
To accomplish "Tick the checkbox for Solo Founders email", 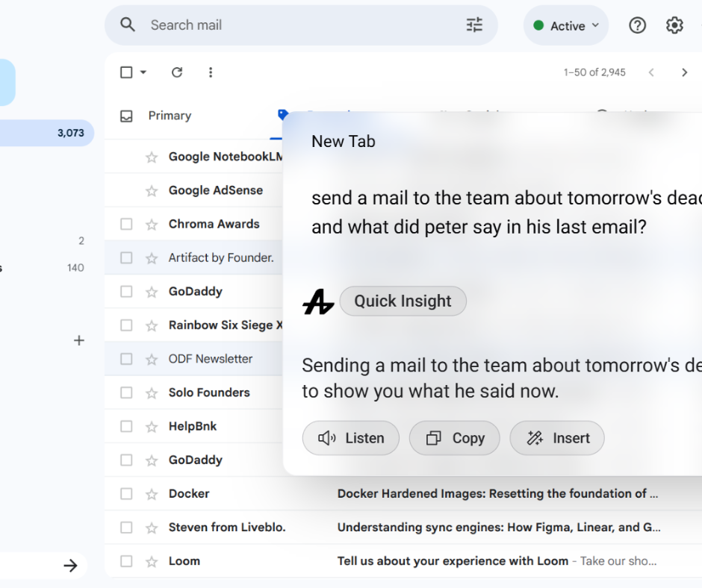I will pos(126,392).
